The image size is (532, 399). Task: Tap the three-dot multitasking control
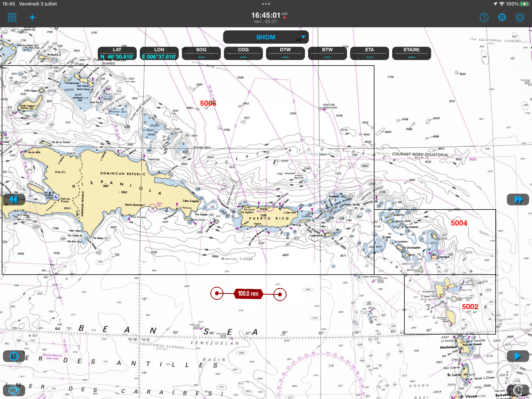pos(266,4)
